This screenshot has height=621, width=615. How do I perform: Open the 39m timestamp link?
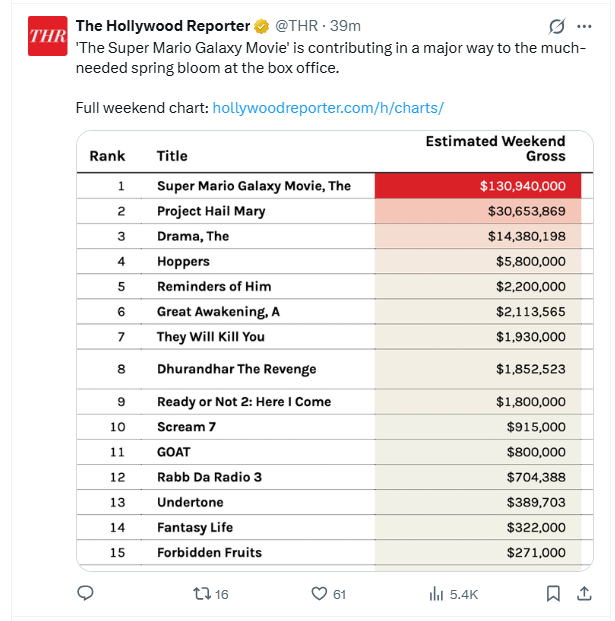click(345, 26)
